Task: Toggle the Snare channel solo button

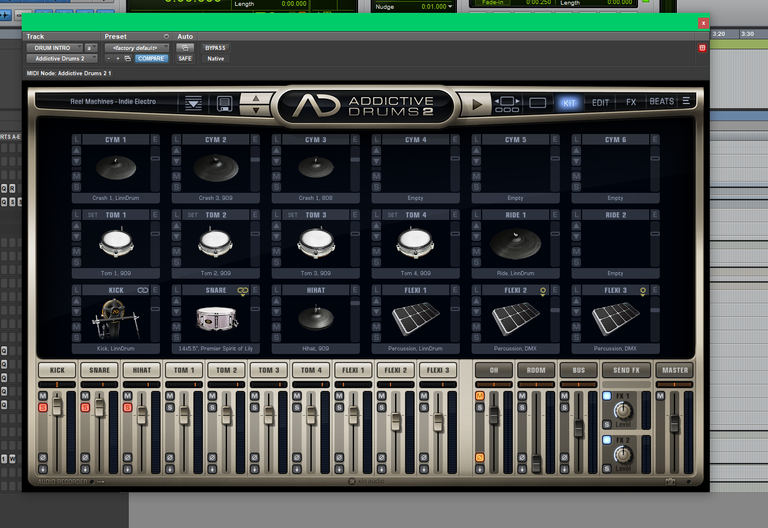Action: point(85,408)
